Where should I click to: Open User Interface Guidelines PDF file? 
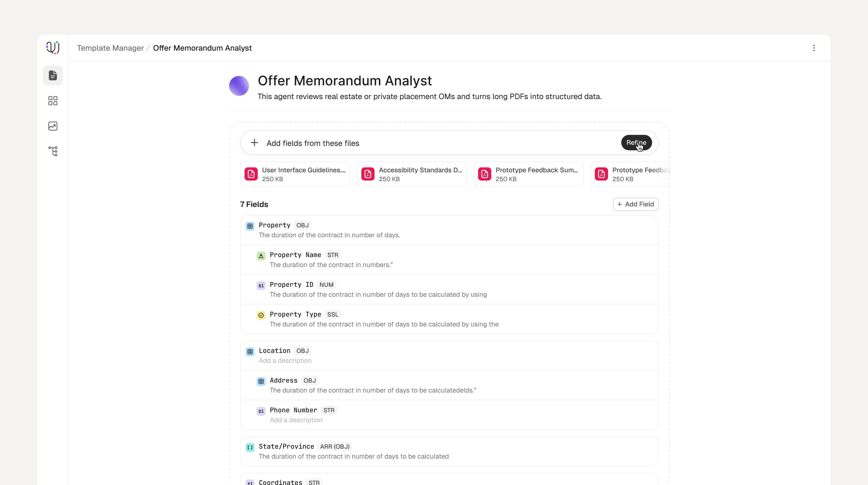tap(295, 174)
